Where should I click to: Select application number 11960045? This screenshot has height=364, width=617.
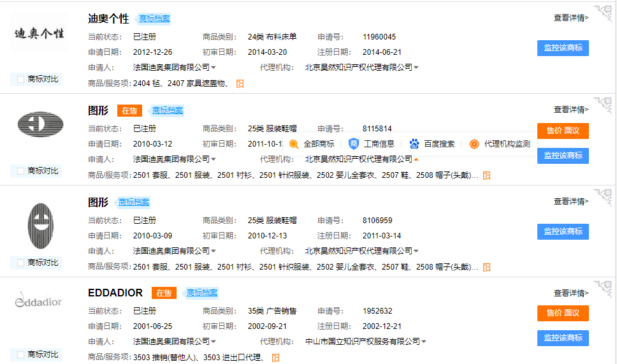379,37
